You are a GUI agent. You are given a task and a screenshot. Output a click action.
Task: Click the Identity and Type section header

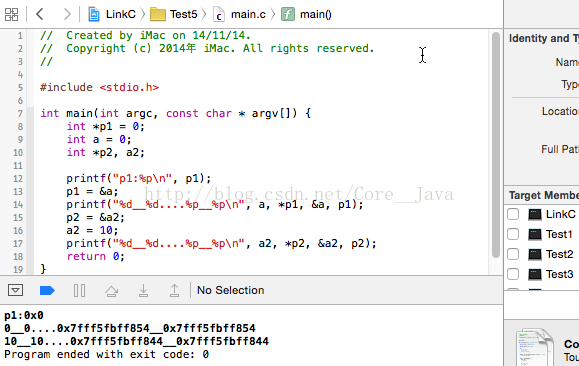544,38
